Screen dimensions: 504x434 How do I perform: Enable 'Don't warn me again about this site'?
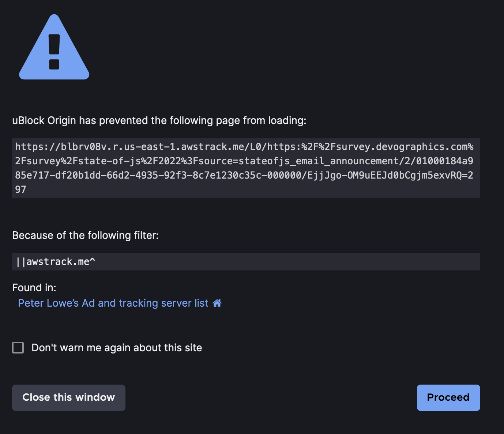click(18, 348)
